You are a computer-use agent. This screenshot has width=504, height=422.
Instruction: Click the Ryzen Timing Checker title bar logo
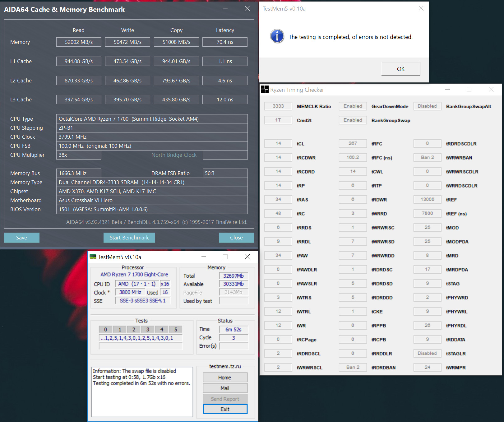(x=265, y=90)
